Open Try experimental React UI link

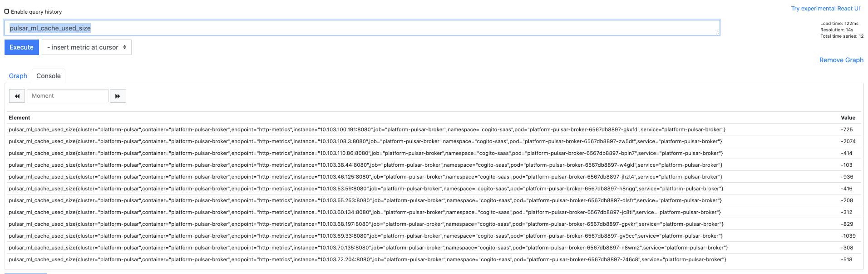[825, 9]
